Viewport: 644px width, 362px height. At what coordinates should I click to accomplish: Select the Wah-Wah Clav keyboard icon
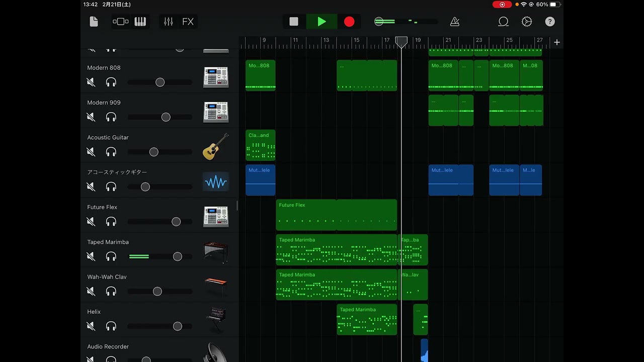(216, 287)
